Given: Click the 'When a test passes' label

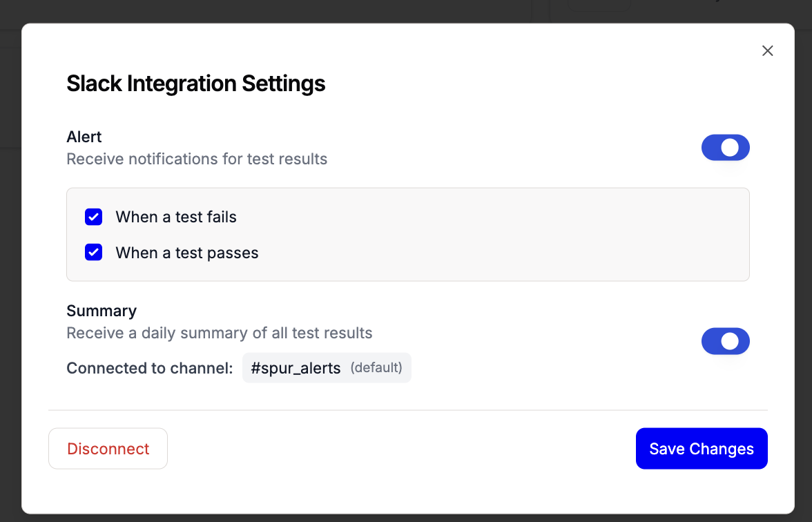Looking at the screenshot, I should coord(187,253).
